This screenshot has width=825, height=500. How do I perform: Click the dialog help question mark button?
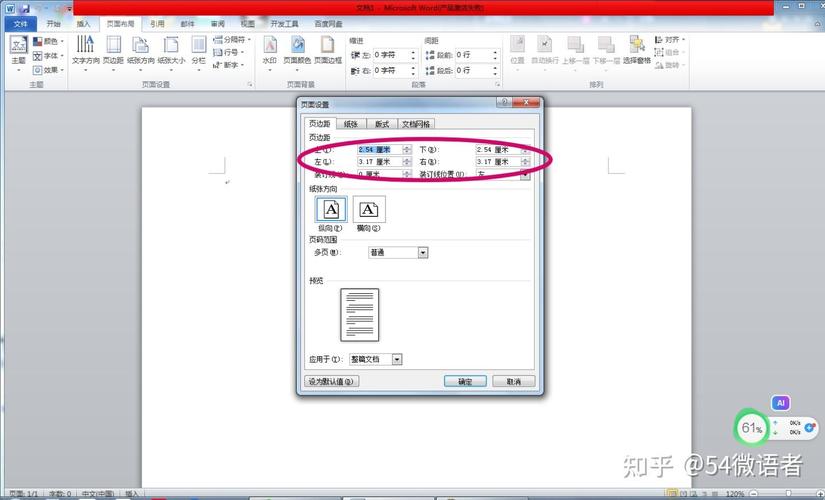pyautogui.click(x=504, y=102)
